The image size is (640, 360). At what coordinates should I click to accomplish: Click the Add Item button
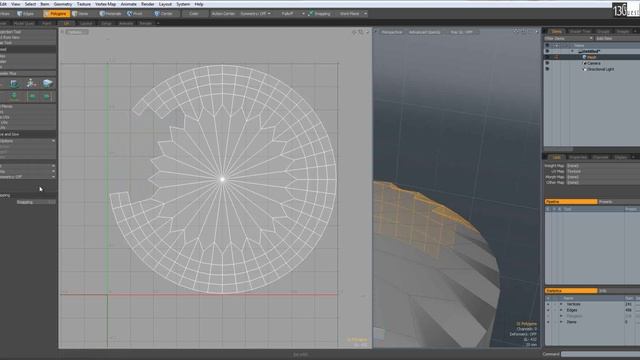point(618,38)
